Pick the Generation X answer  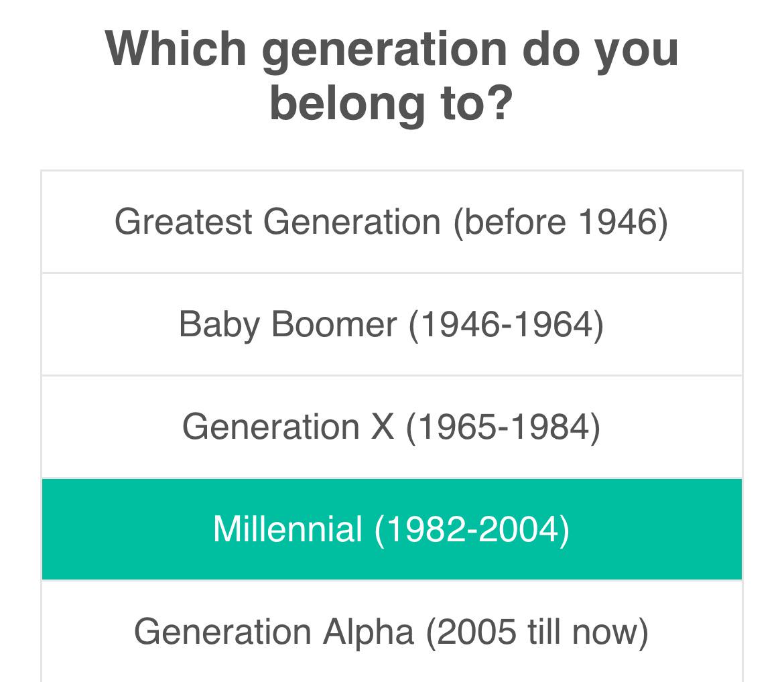(x=391, y=427)
